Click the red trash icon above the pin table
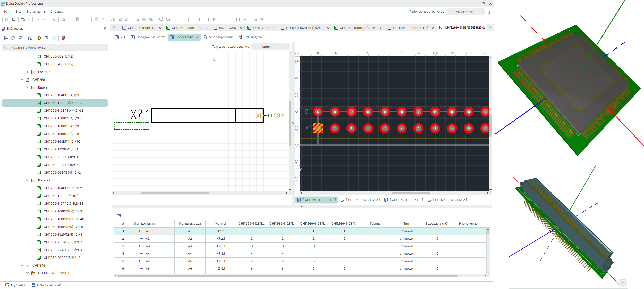Image resolution: width=644 pixels, height=289 pixels. [x=126, y=215]
